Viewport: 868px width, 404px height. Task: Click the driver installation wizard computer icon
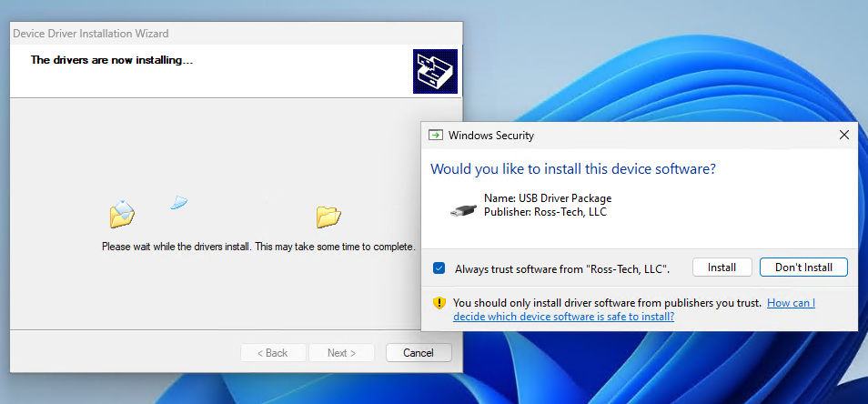click(435, 71)
